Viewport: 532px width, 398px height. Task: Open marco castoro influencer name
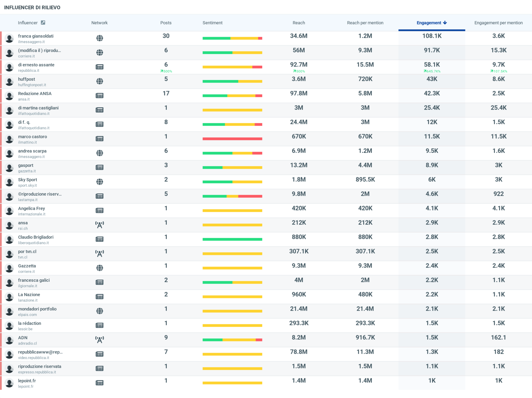[x=32, y=137]
